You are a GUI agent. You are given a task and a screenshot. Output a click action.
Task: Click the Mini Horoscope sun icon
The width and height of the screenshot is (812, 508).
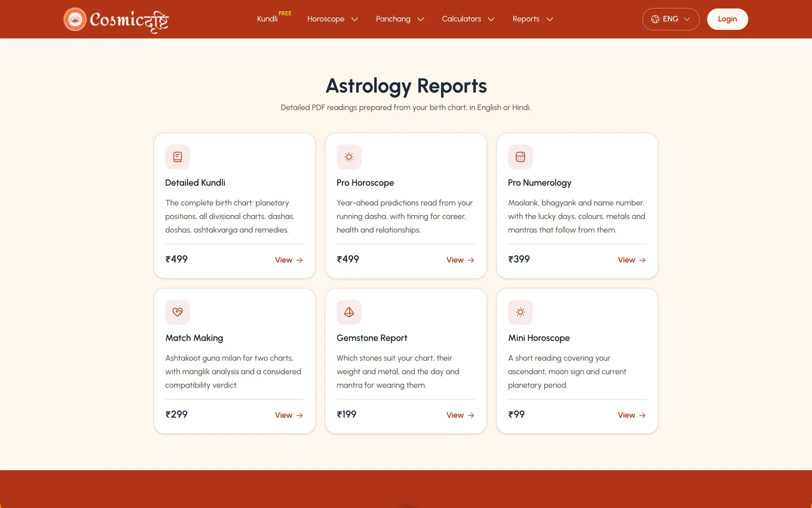click(x=520, y=312)
